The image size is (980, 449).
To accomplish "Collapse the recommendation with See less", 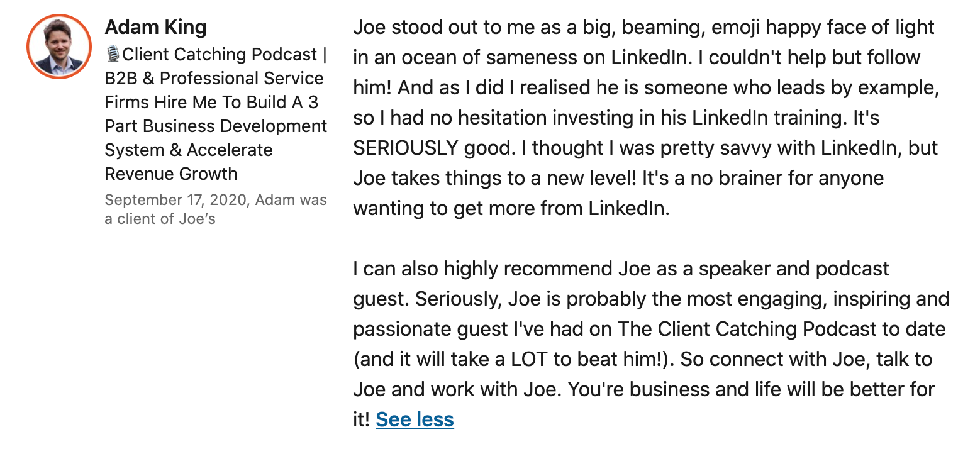I will click(415, 419).
